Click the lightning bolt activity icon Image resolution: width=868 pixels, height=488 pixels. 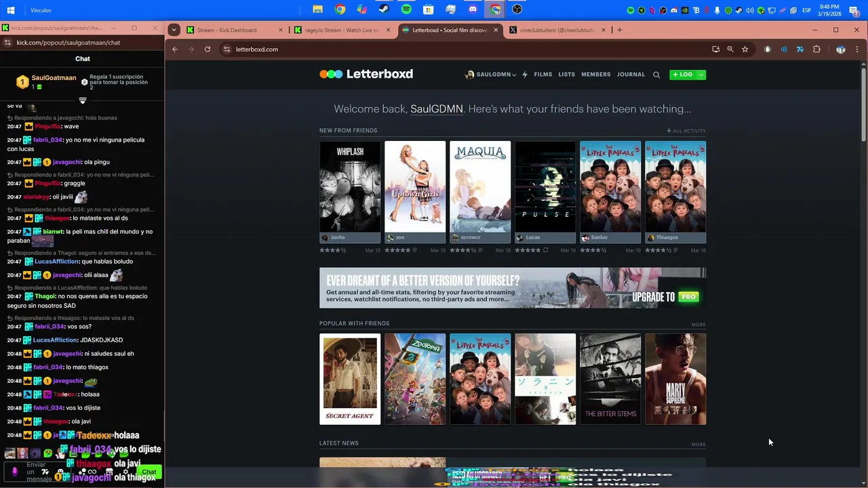525,75
